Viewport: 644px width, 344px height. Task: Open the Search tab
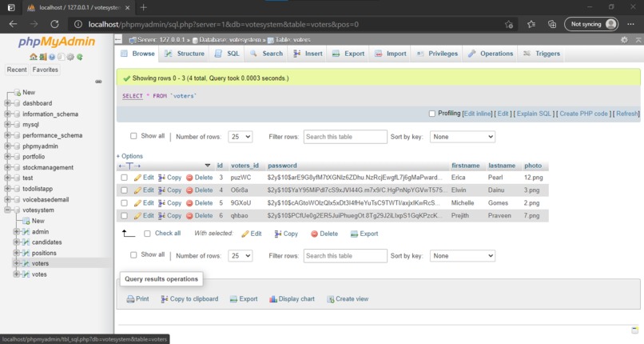point(266,54)
